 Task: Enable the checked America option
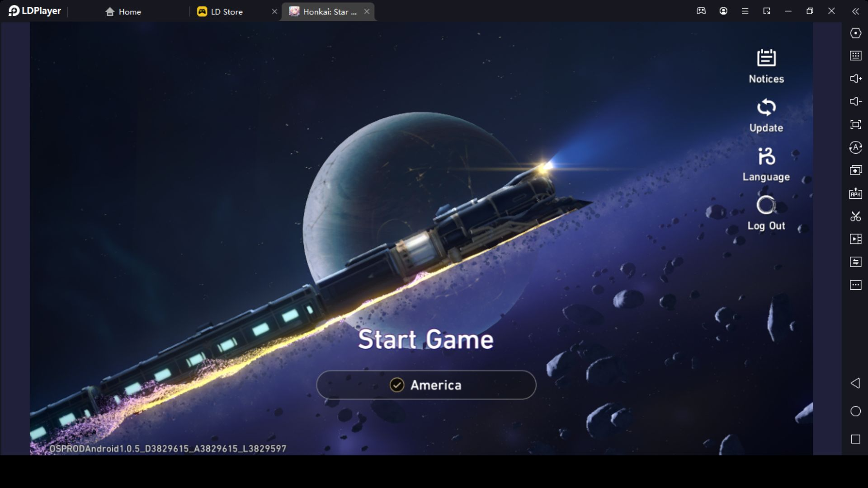(x=426, y=385)
